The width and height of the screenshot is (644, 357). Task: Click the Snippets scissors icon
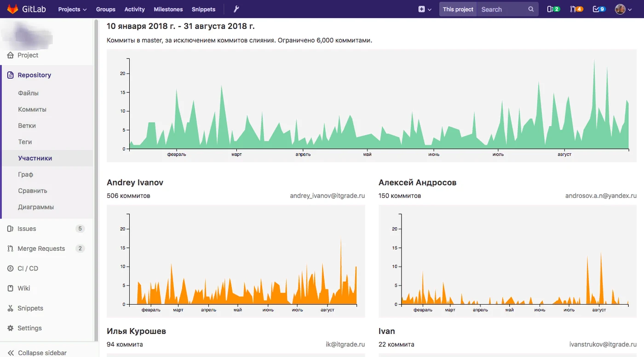coord(11,308)
